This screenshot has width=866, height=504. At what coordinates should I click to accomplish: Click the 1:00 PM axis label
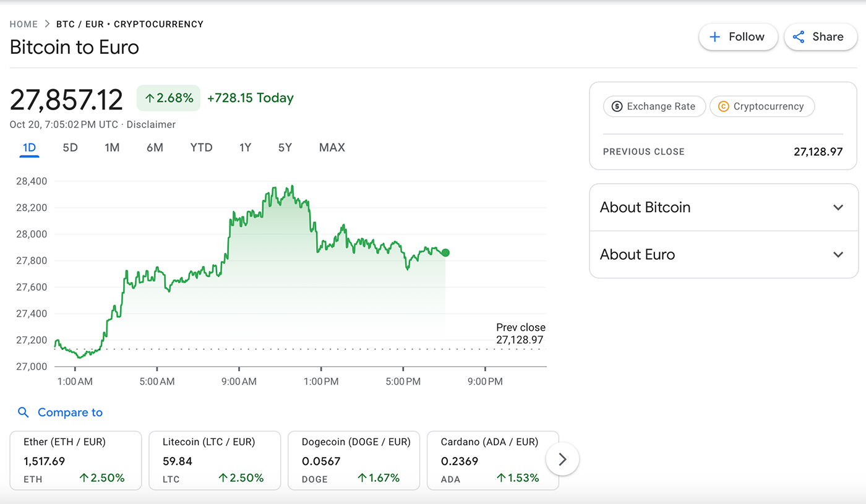click(321, 382)
